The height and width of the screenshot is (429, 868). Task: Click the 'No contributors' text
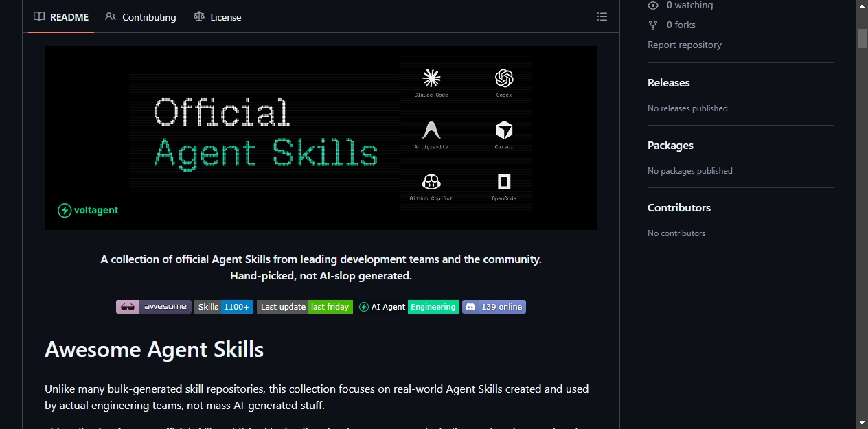pos(676,233)
